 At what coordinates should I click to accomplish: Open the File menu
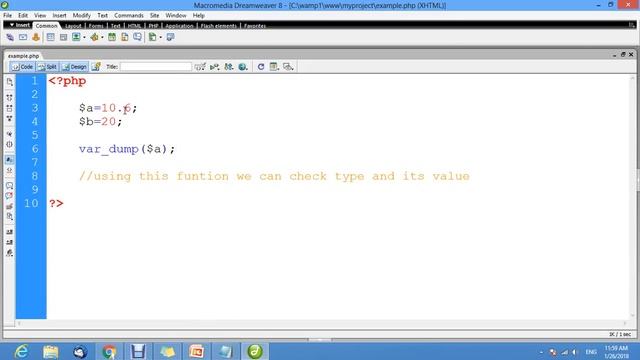(x=7, y=16)
